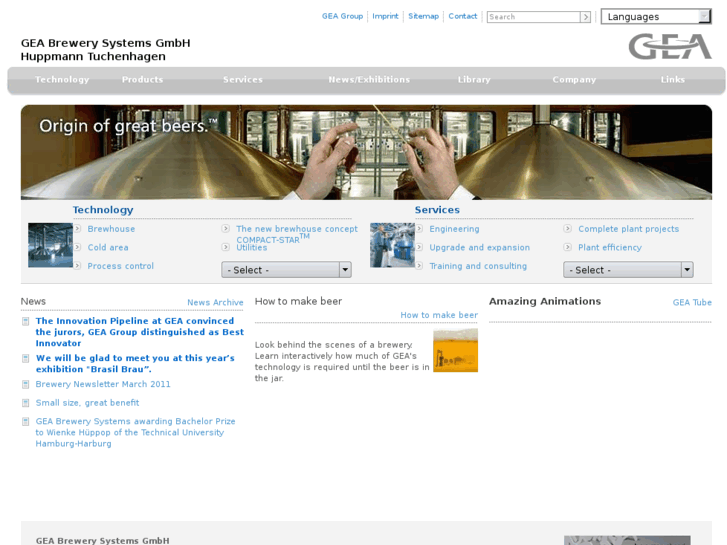Open the Products menu
Viewport: 727px width, 545px height.
[142, 80]
